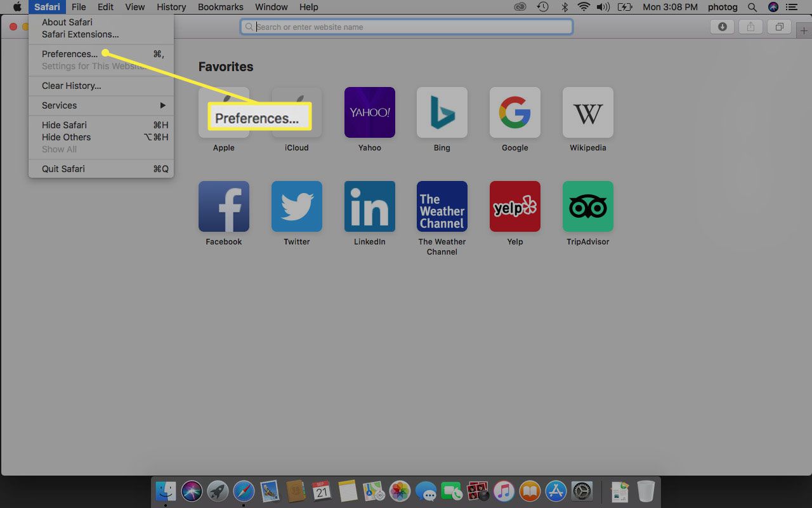
Task: Open the View menu
Action: pyautogui.click(x=134, y=7)
